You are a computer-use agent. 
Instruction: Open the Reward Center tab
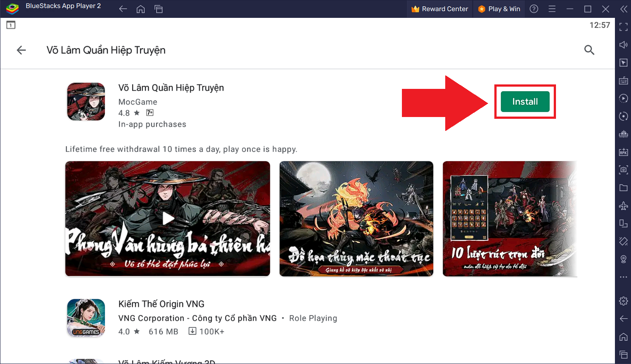[439, 9]
